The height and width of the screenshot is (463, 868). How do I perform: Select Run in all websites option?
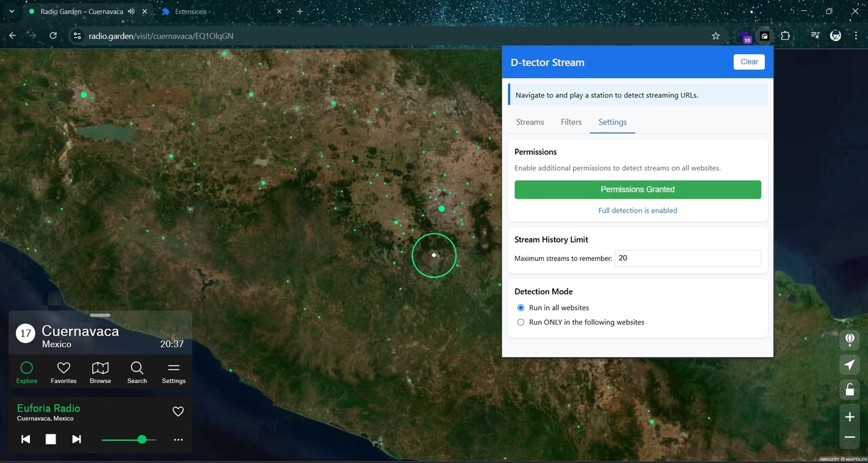(x=521, y=308)
